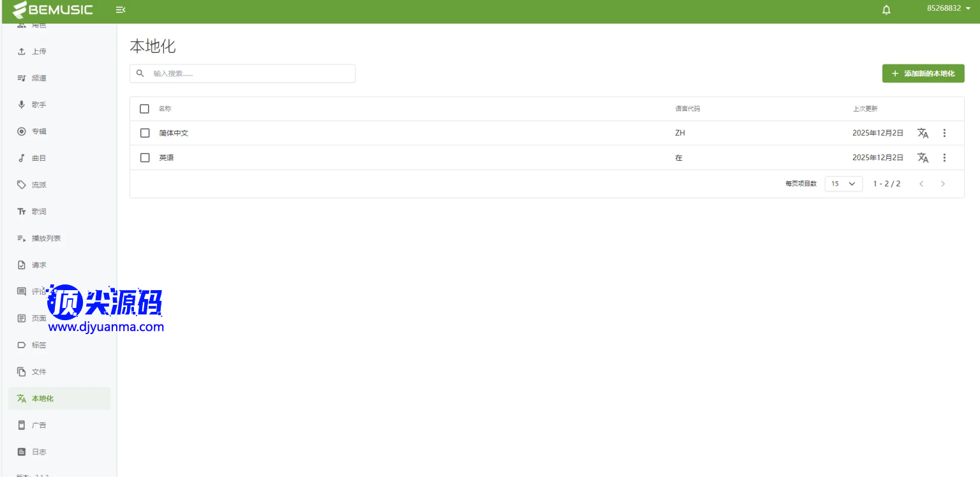Open translation editor for 英语 row
980x477 pixels.
pos(923,158)
